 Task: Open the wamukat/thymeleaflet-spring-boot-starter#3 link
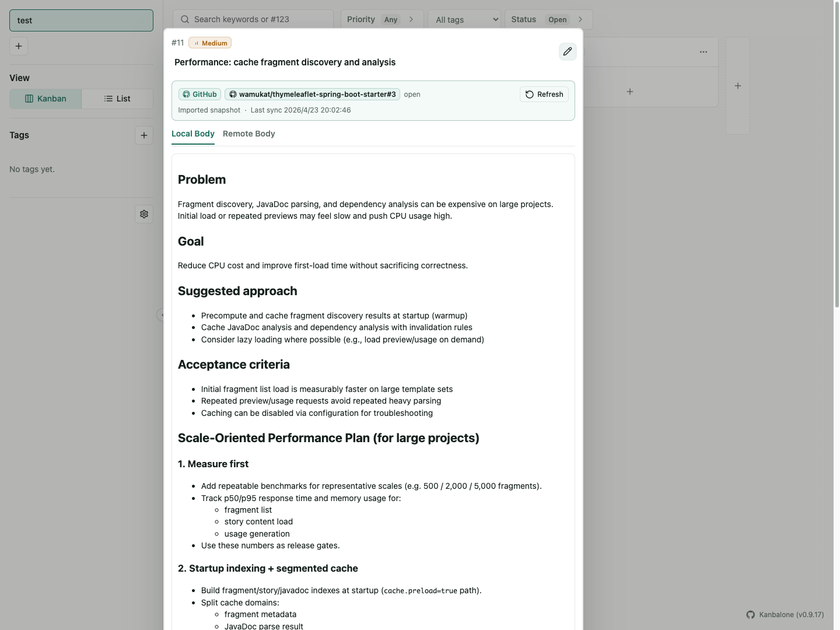pyautogui.click(x=312, y=94)
